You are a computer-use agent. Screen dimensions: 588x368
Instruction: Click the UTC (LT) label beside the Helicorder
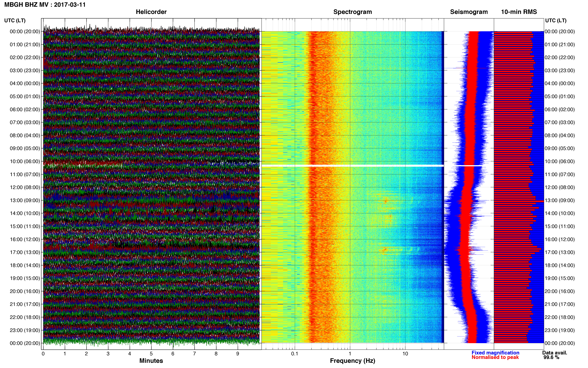tap(15, 20)
